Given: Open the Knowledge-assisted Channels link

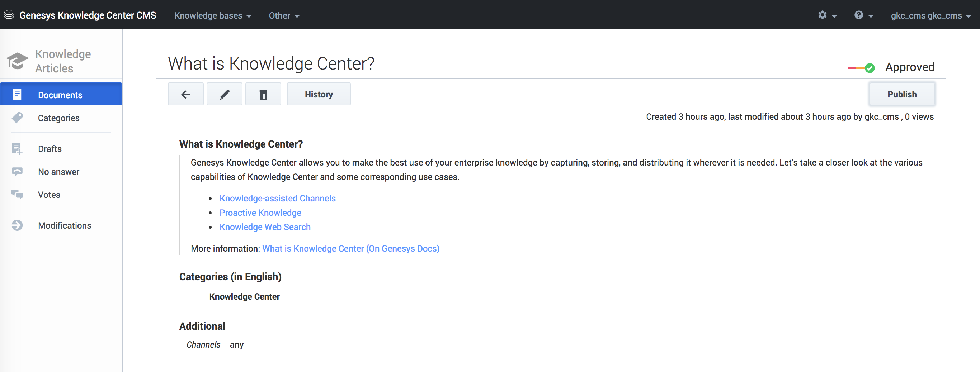Looking at the screenshot, I should click(277, 198).
